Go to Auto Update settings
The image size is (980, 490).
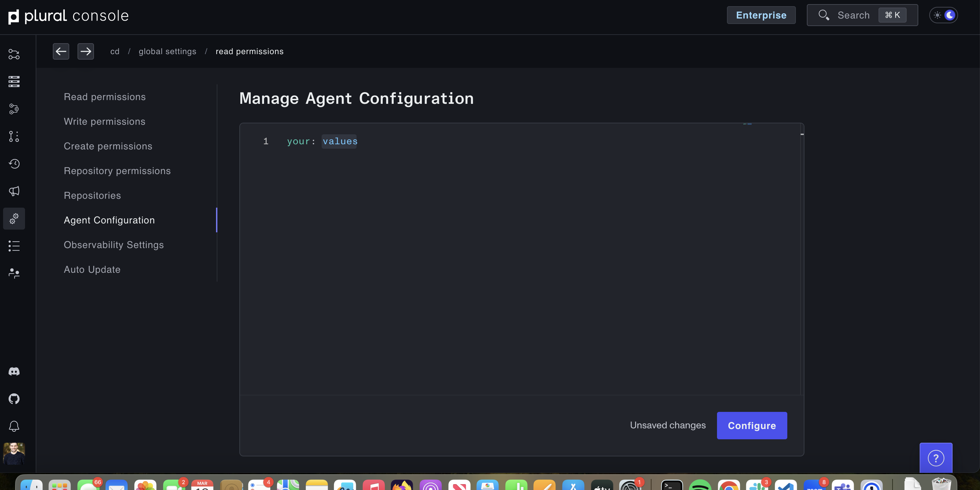coord(92,270)
